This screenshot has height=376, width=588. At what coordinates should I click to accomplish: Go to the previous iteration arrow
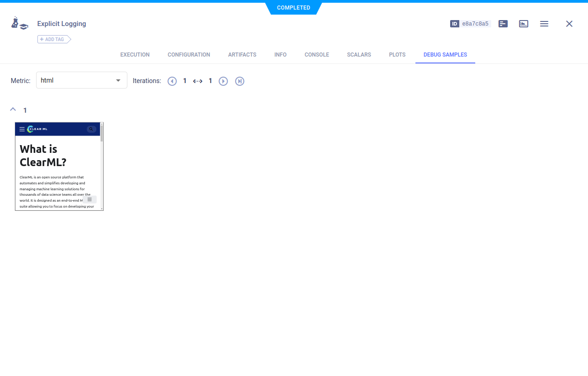[x=172, y=81]
